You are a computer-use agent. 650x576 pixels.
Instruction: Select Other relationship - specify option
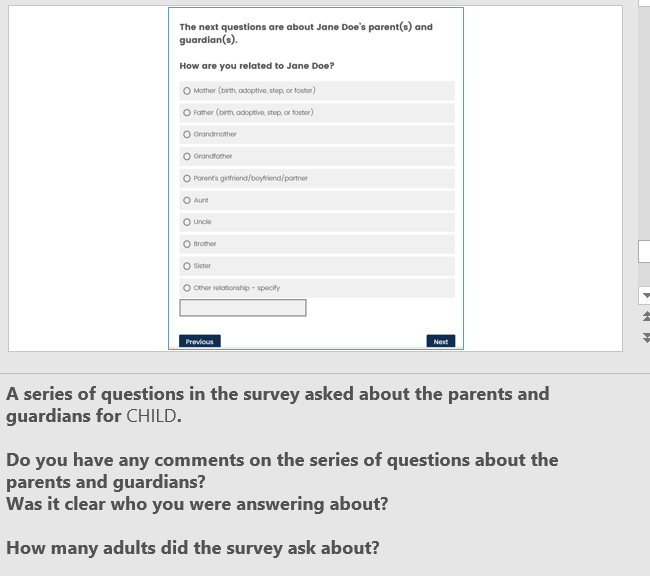[x=187, y=288]
